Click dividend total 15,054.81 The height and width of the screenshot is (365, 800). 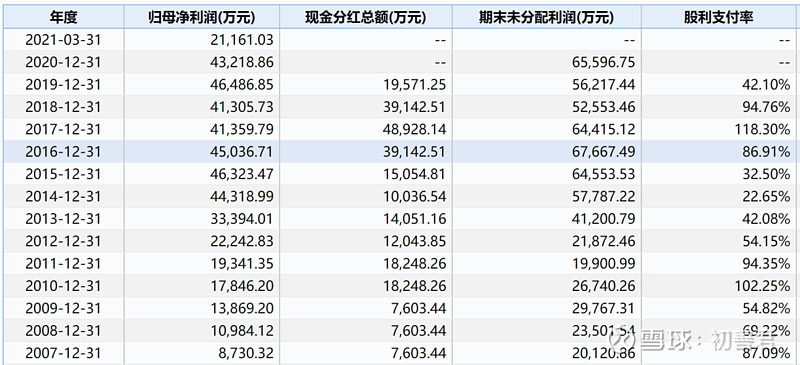coord(414,175)
